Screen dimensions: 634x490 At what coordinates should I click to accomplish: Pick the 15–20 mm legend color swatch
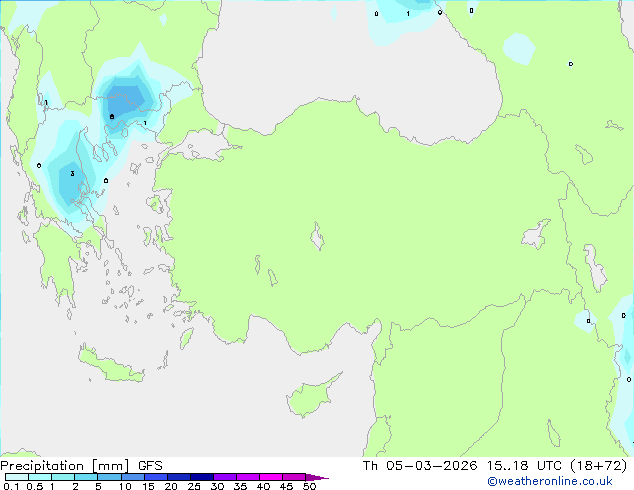[x=155, y=477]
